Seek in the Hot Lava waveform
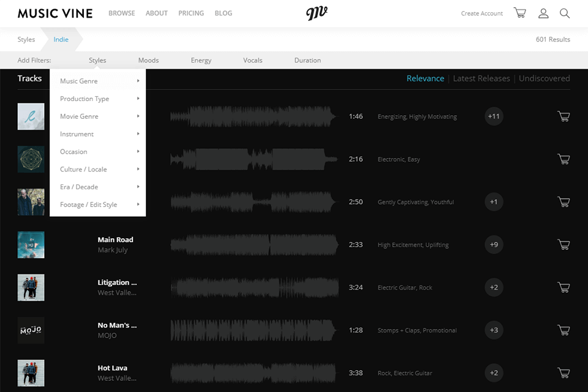The height and width of the screenshot is (392, 588). tap(254, 373)
